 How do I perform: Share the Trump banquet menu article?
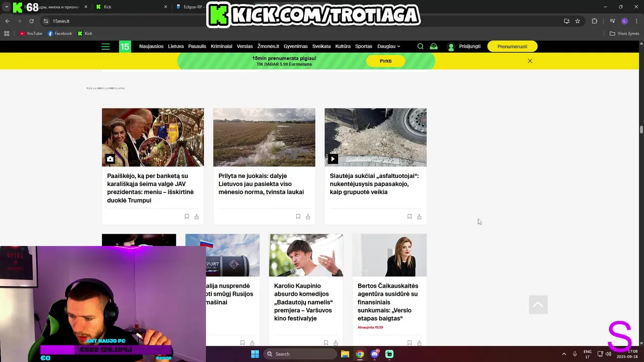click(x=197, y=217)
